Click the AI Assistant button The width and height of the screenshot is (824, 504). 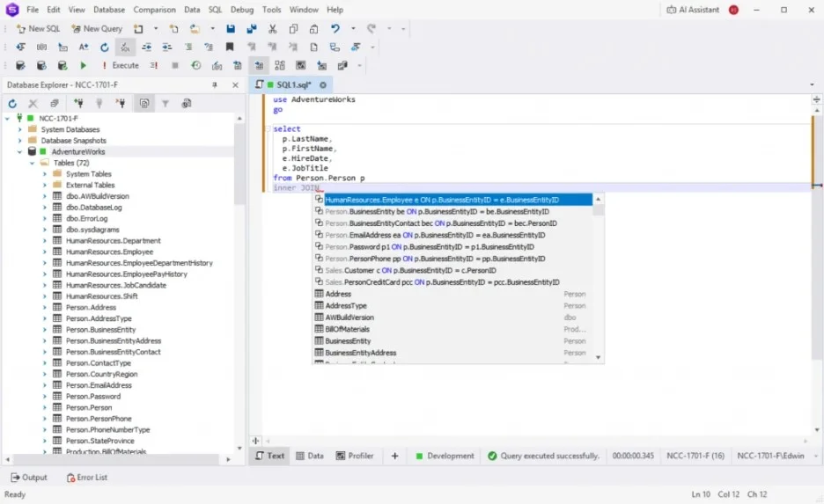(693, 10)
